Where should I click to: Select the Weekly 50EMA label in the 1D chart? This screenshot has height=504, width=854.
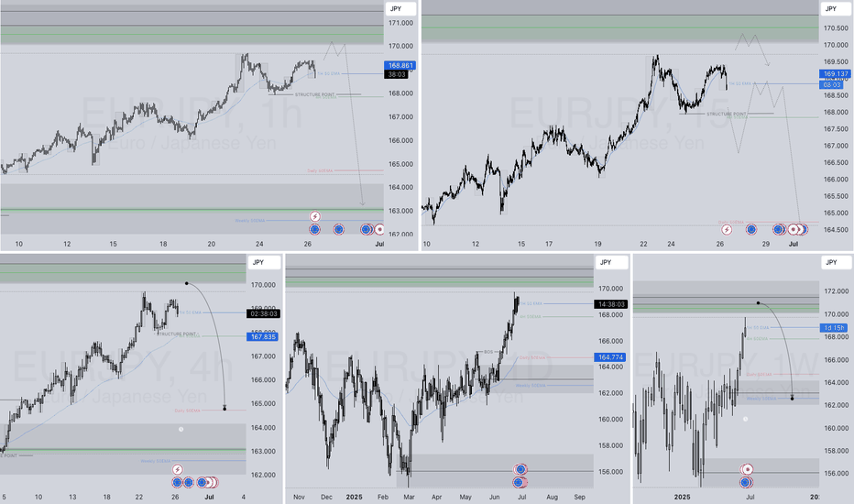tap(531, 385)
